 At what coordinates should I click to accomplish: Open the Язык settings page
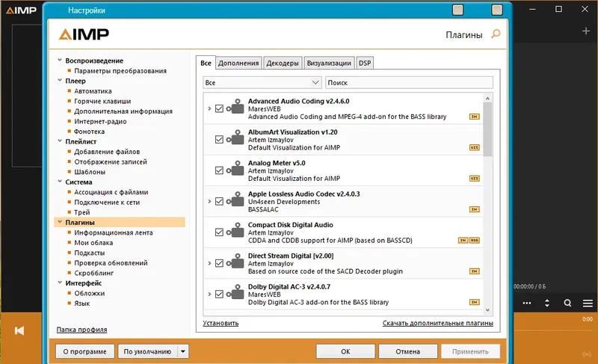(x=82, y=303)
